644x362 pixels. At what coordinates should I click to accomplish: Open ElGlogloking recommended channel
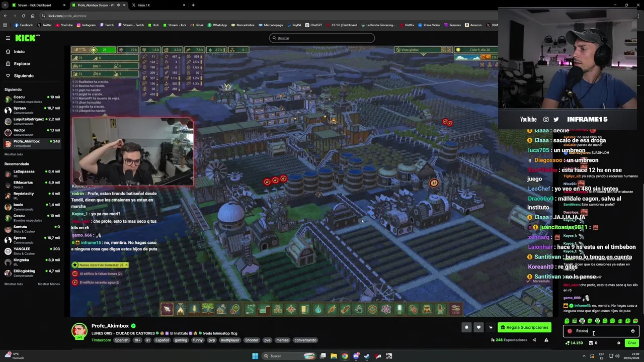coord(32,273)
